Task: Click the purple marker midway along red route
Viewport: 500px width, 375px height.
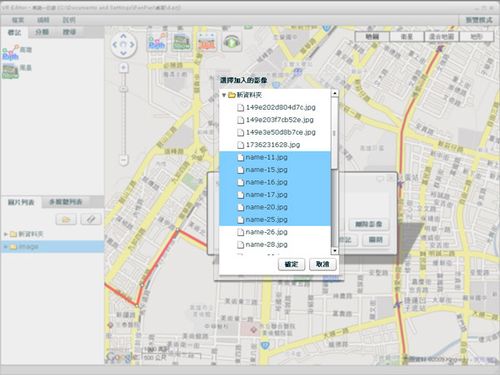Action: coord(401,183)
